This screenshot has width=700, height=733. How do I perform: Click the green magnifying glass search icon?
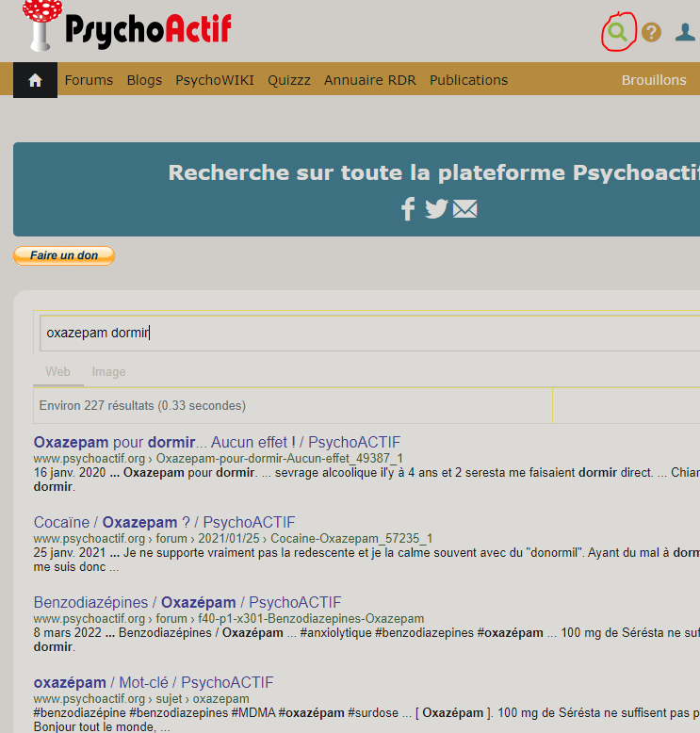617,32
